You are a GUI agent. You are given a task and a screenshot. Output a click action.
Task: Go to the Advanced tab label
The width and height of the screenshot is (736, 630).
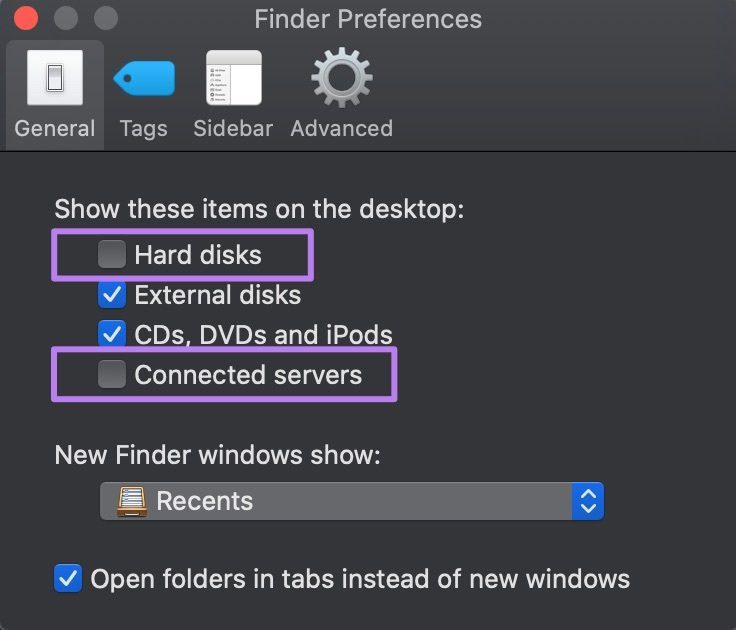pyautogui.click(x=342, y=128)
